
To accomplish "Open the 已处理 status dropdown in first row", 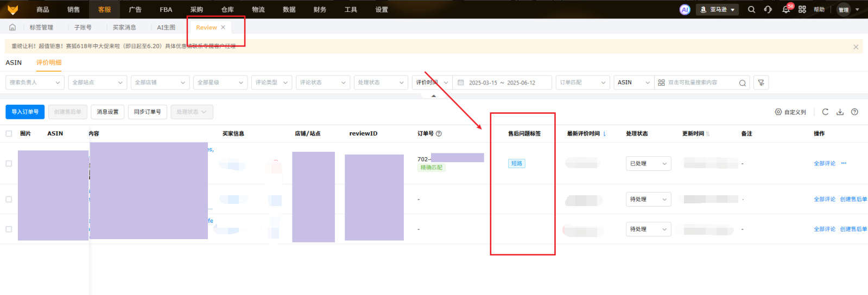I will (648, 163).
